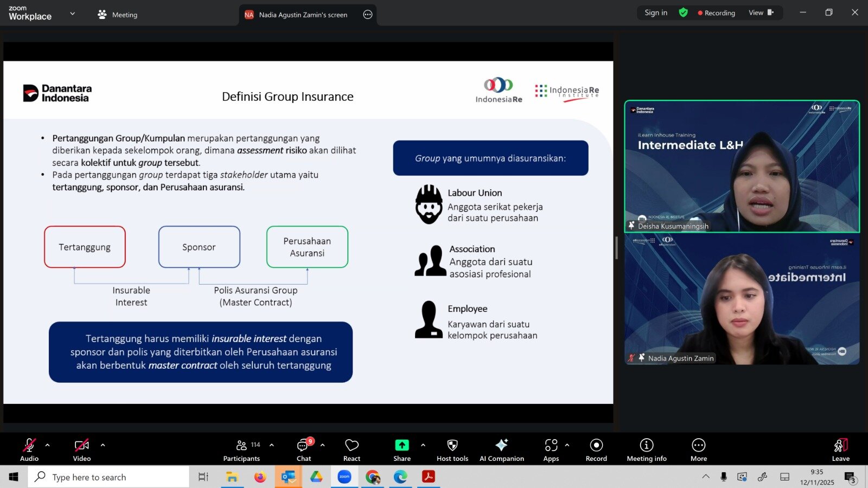Expand audio settings arrow next to Audio
This screenshot has height=488, width=868.
pyautogui.click(x=48, y=445)
